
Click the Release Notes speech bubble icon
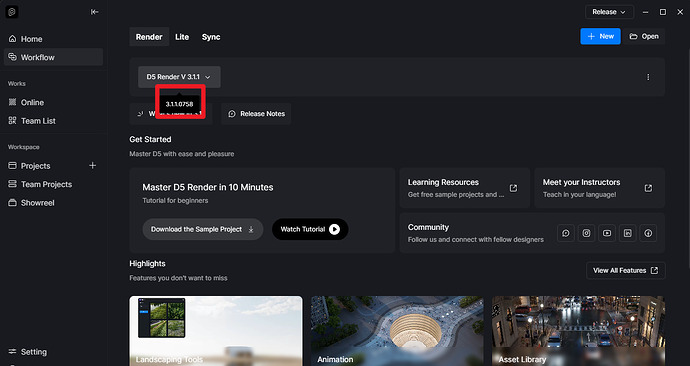point(232,113)
